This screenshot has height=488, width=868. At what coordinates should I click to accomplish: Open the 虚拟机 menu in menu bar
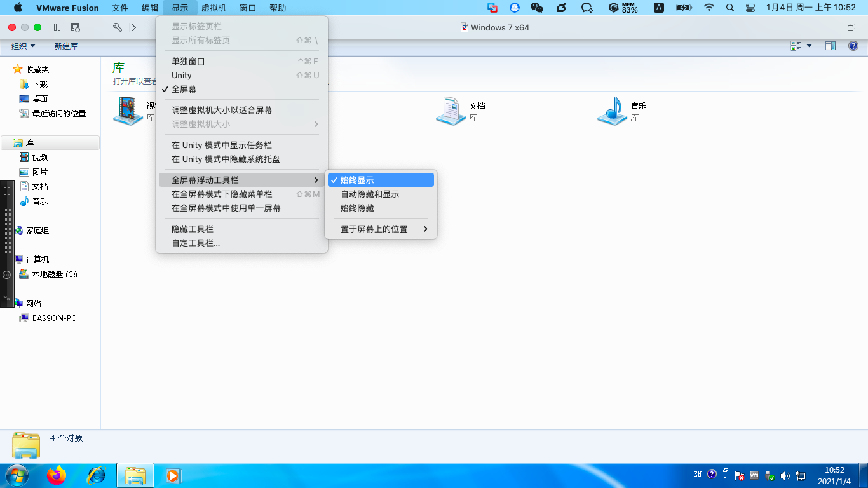point(214,8)
